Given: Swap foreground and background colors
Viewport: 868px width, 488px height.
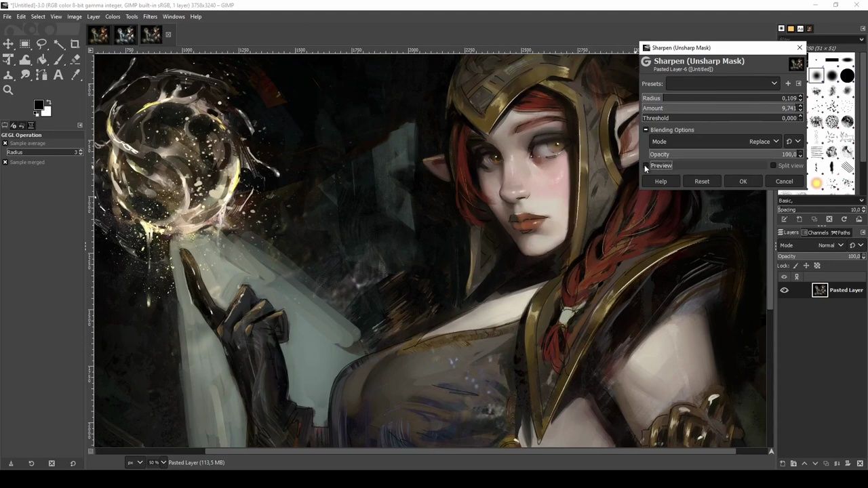Looking at the screenshot, I should click(48, 102).
